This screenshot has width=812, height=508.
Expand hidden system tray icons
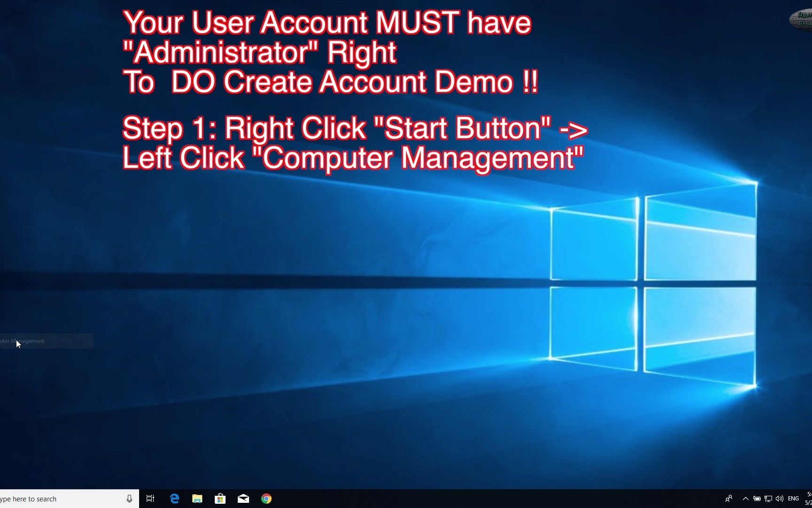coord(746,499)
